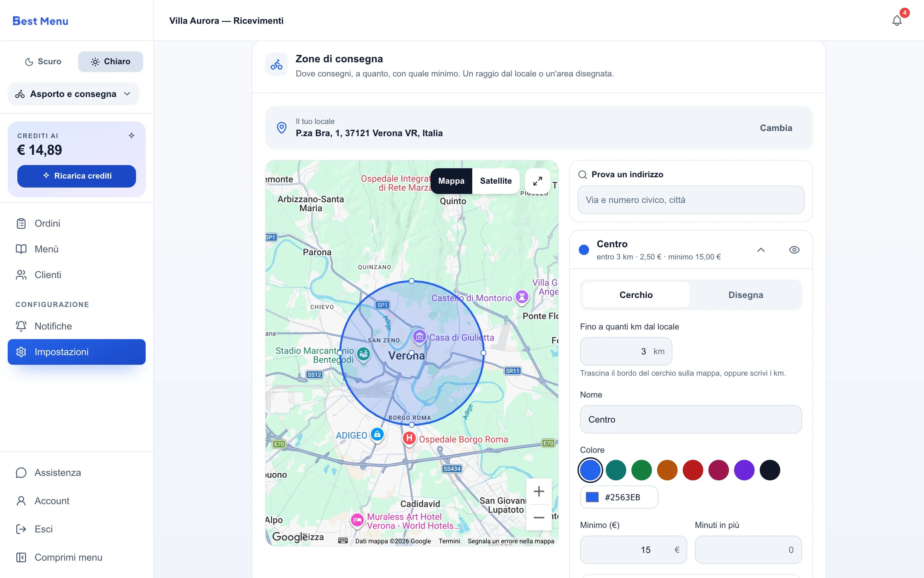The height and width of the screenshot is (578, 924).
Task: Click the Castello di Montorio map marker
Action: tap(522, 297)
